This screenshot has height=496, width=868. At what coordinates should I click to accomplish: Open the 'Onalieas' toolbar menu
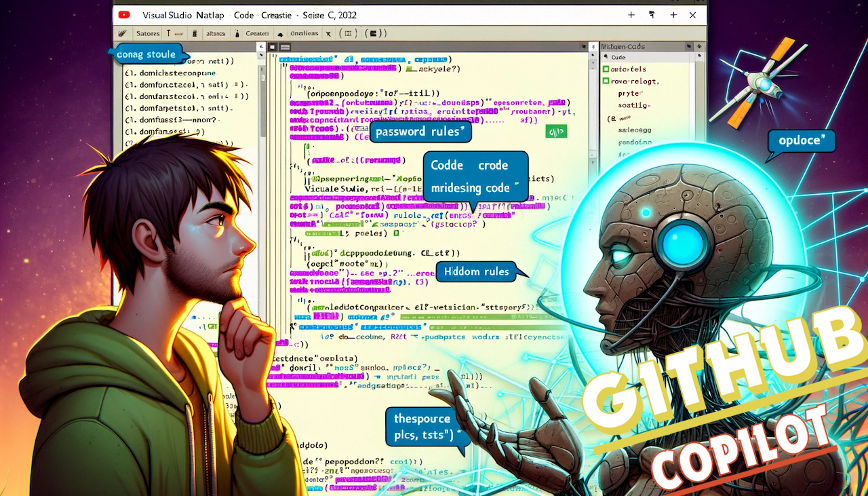coord(304,33)
